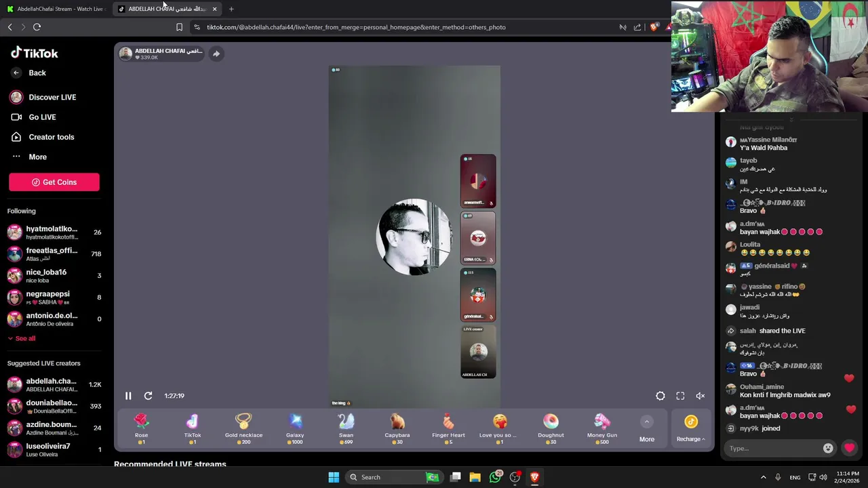Reload the browser page
868x488 pixels.
(37, 27)
